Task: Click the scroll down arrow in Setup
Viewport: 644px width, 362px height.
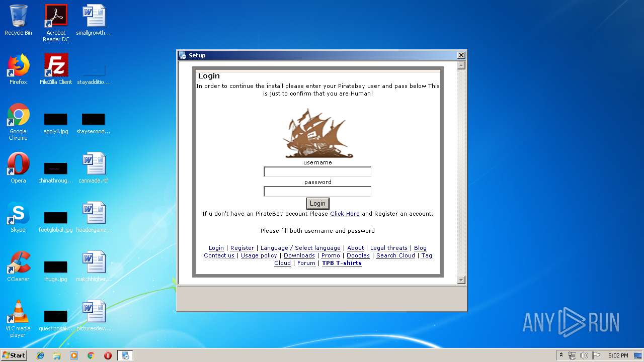Action: coord(461,280)
